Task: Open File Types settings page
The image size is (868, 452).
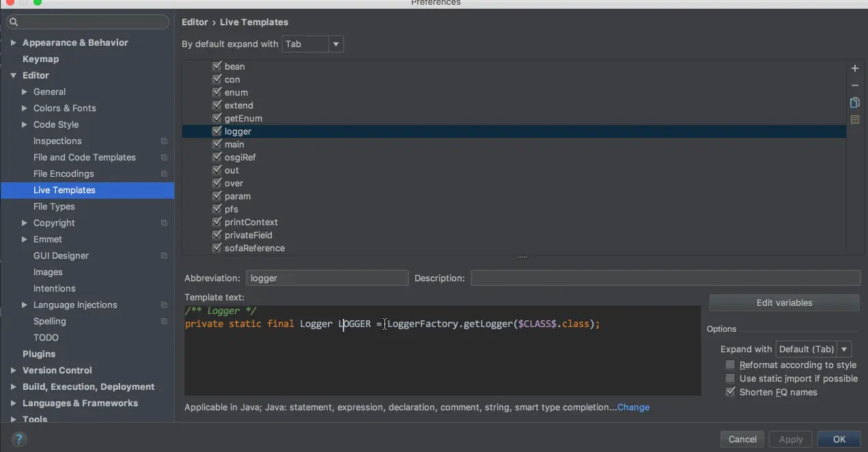Action: coord(54,206)
